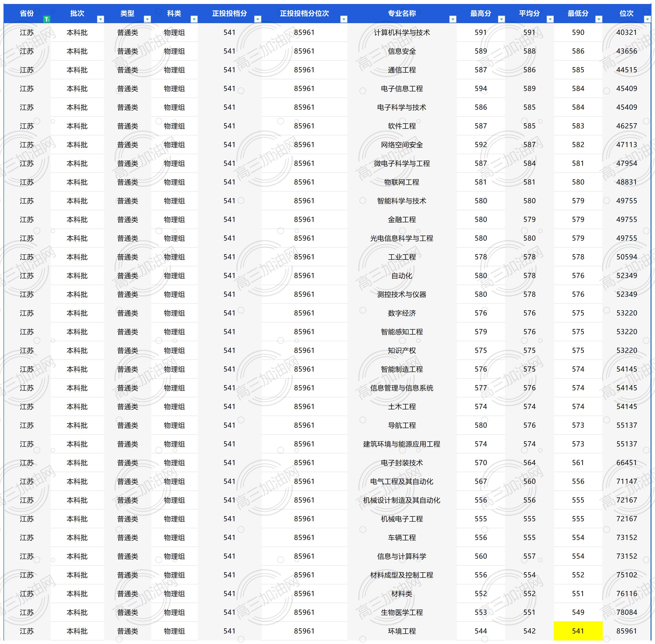Select the 土木工程 cell
The width and height of the screenshot is (655, 644).
[x=402, y=407]
